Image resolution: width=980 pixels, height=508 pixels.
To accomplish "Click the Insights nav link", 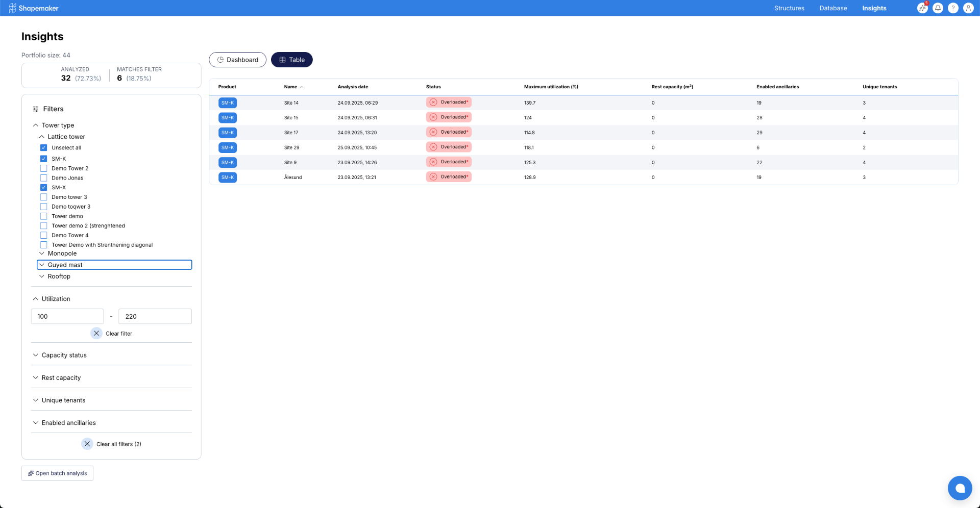I will 874,8.
